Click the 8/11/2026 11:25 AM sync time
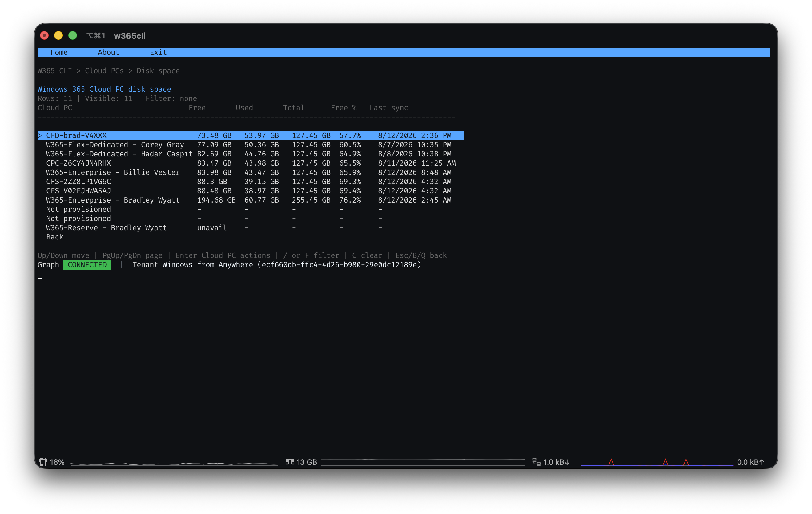The height and width of the screenshot is (514, 812). [x=417, y=163]
